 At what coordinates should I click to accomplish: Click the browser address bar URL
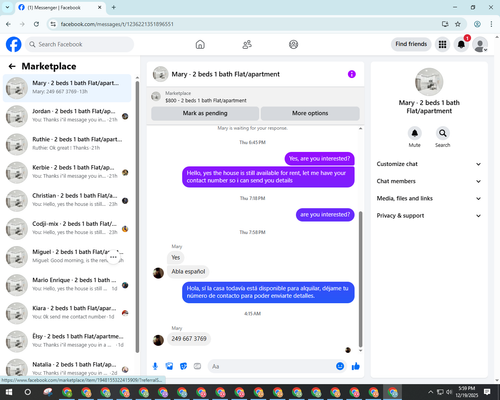[117, 24]
